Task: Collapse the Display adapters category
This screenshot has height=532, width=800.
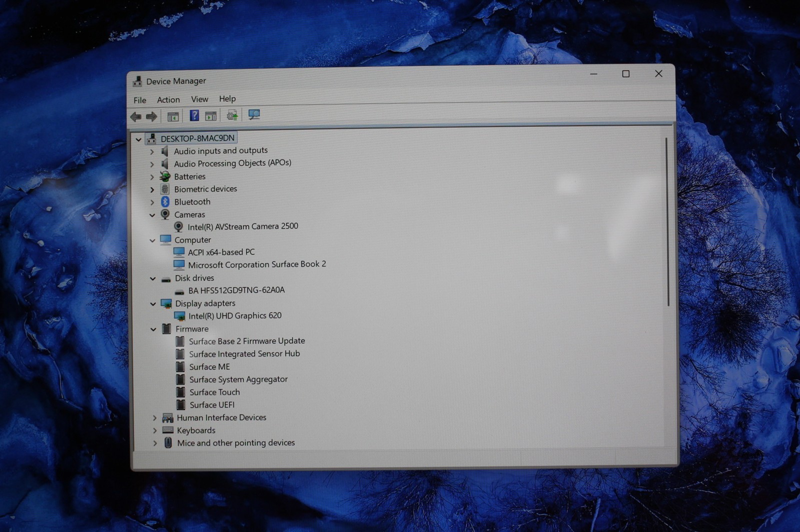Action: coord(153,304)
